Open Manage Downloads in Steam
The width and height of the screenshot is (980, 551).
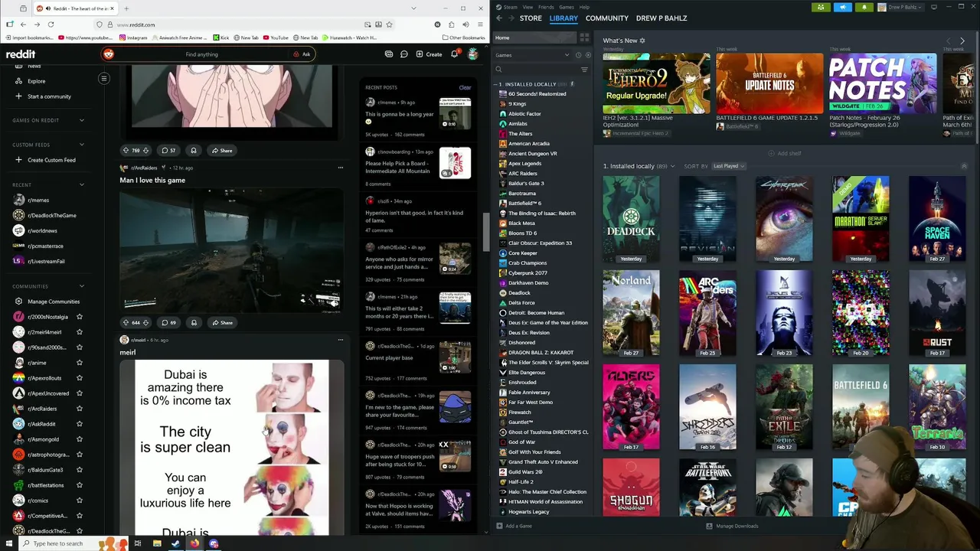point(732,526)
